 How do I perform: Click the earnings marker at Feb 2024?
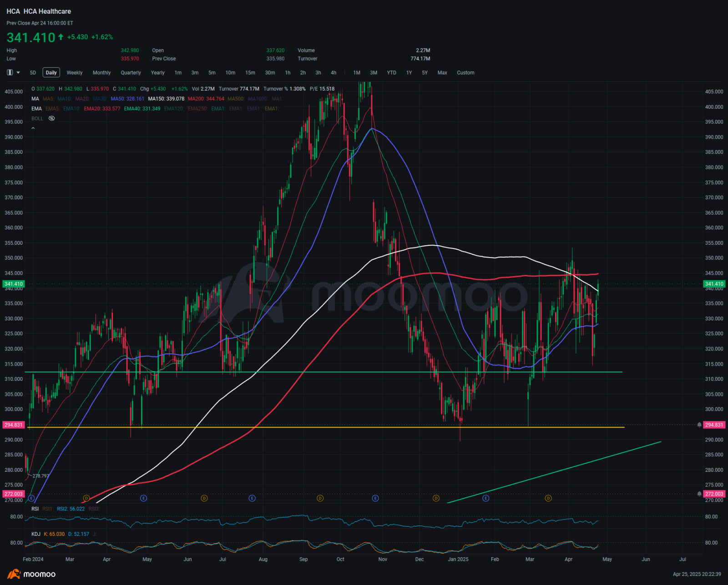tap(31, 498)
